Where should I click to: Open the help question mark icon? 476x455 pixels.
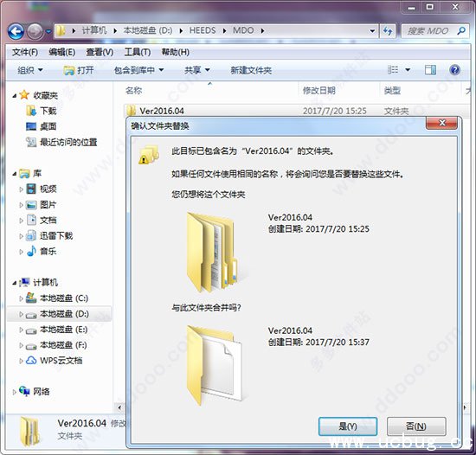(x=454, y=70)
